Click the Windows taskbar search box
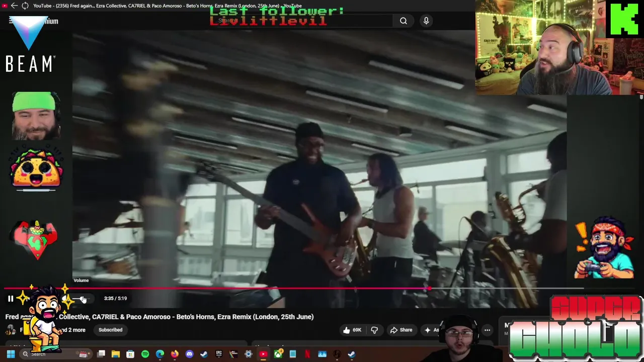 [x=55, y=354]
